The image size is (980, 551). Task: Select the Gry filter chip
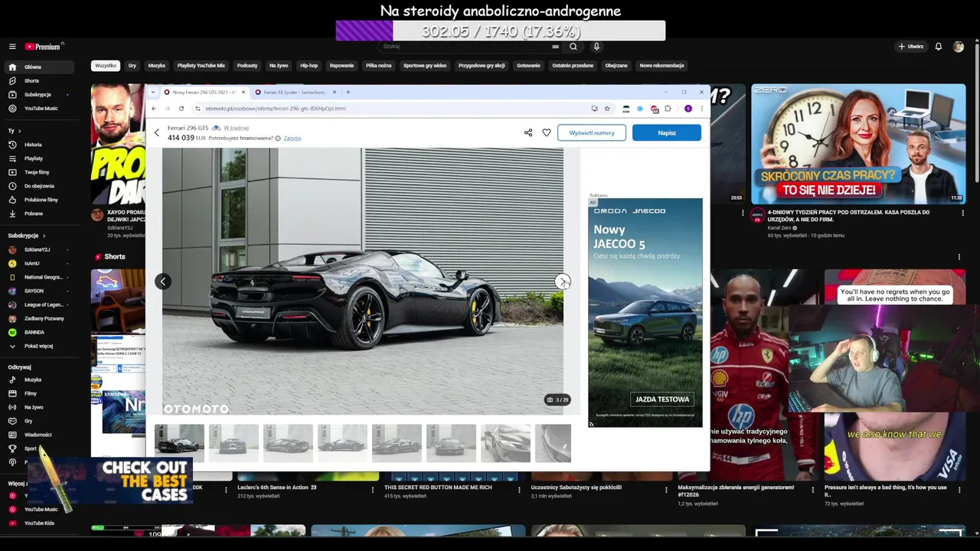(132, 66)
